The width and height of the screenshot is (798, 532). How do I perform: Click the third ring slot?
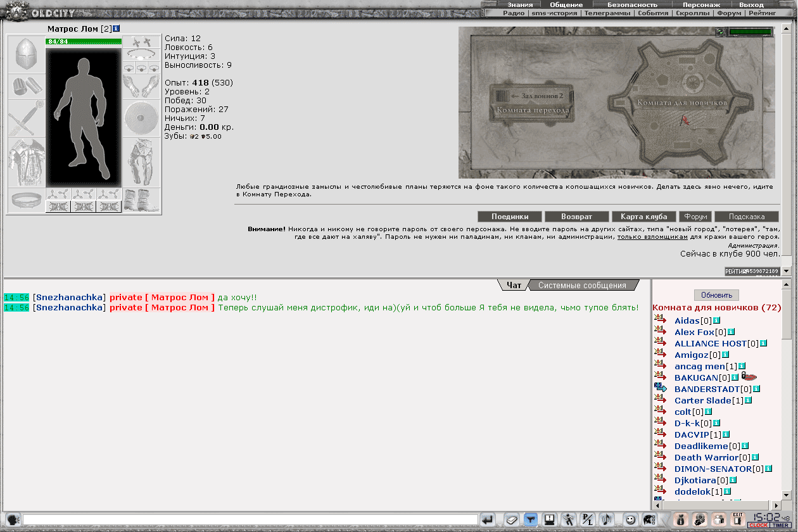[x=154, y=67]
